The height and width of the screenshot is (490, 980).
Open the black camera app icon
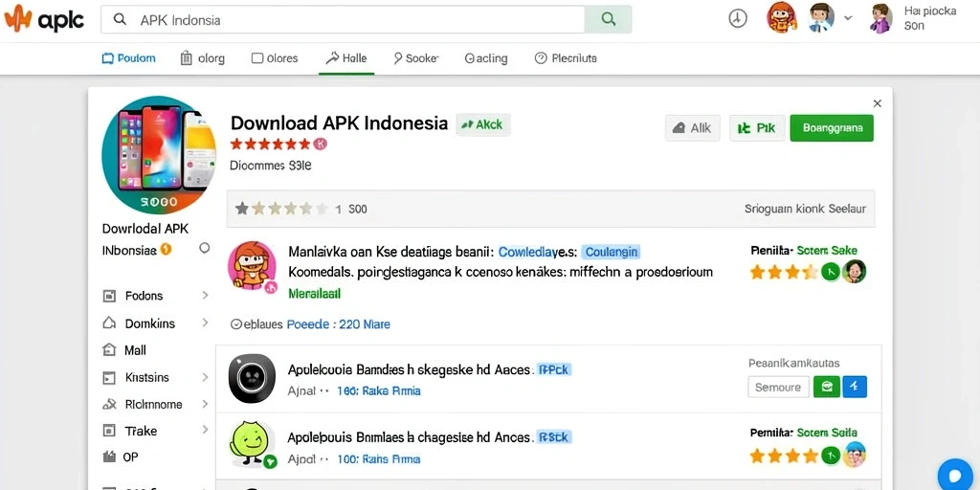coord(252,378)
